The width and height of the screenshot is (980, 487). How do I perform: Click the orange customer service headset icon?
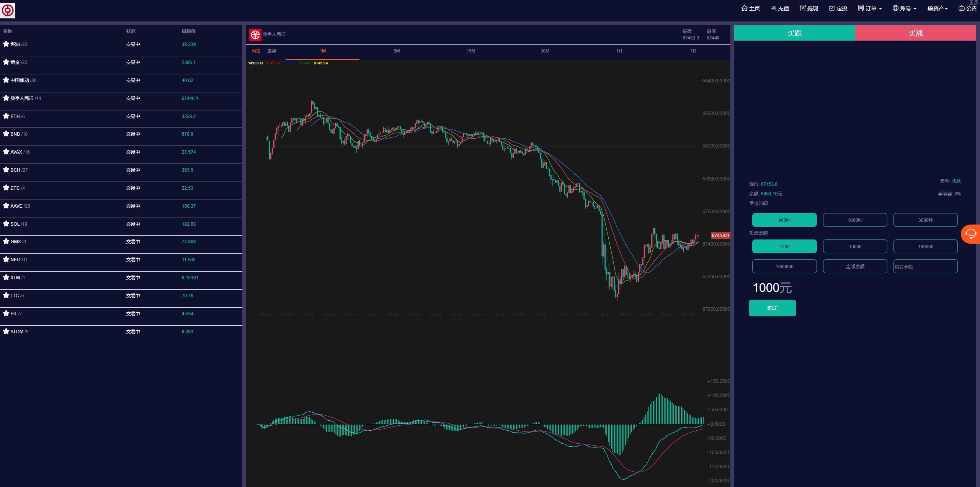971,234
